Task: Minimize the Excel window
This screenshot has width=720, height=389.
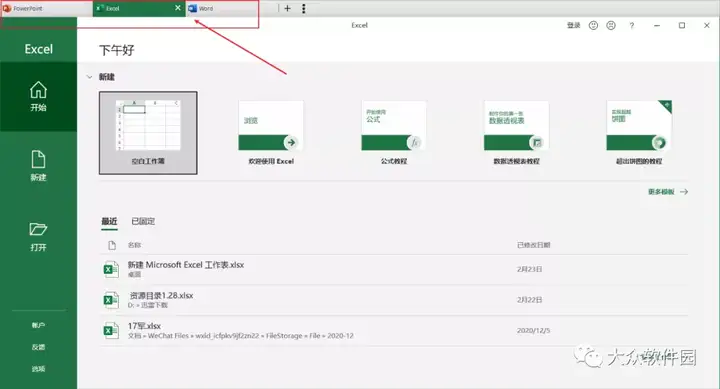Action: click(x=657, y=26)
